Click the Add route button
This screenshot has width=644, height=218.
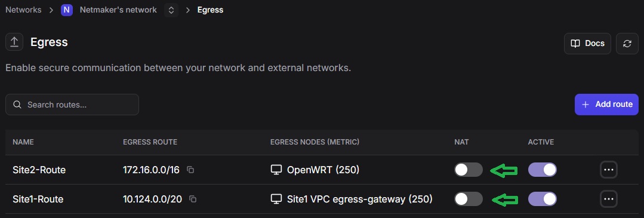[606, 105]
